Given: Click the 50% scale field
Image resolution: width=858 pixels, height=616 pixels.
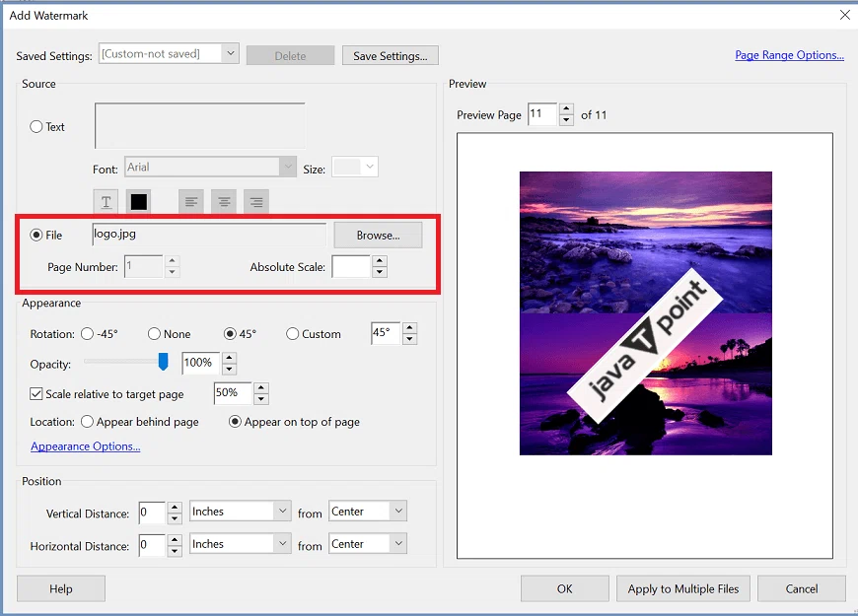Looking at the screenshot, I should click(x=233, y=393).
